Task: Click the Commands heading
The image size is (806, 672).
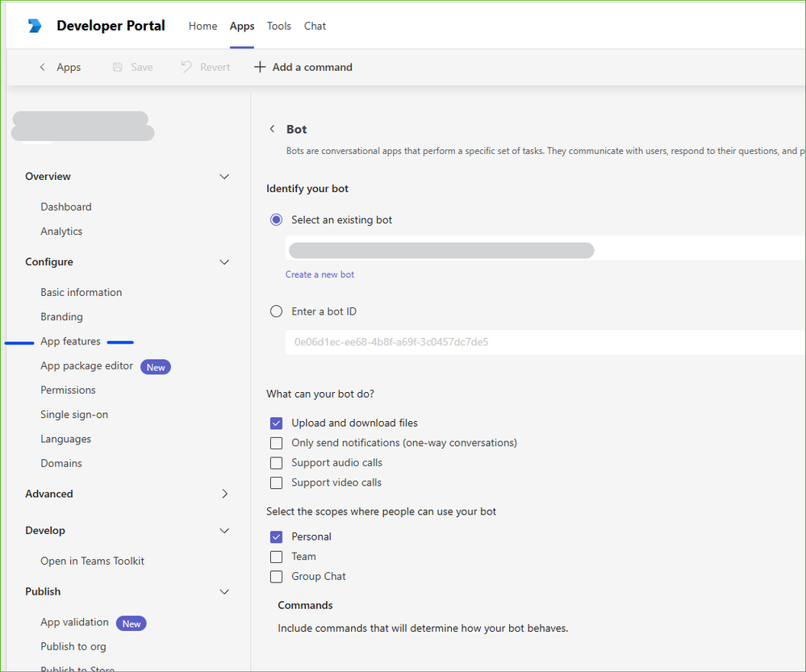Action: coord(305,606)
